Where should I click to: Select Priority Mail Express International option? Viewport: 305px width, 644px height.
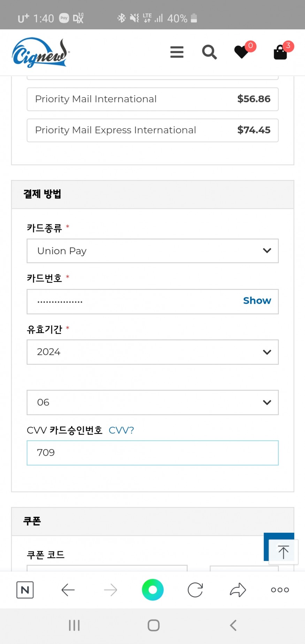(x=153, y=130)
